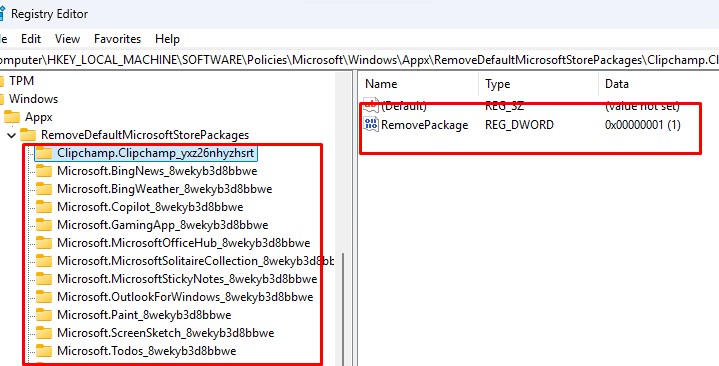The width and height of the screenshot is (719, 366).
Task: Select the Windows key
Action: [33, 99]
